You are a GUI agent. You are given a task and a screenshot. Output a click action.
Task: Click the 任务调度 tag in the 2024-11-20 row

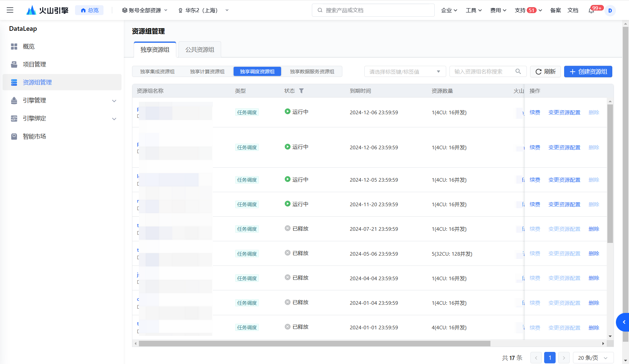(x=247, y=204)
